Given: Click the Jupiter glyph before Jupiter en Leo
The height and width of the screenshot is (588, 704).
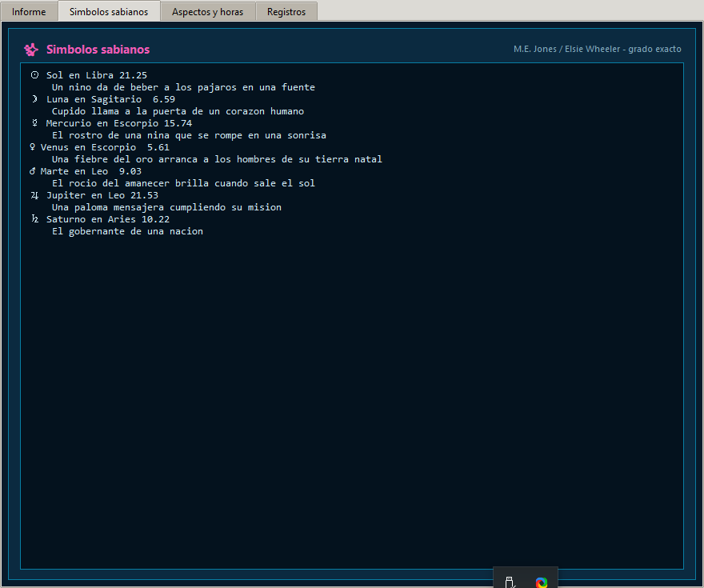Looking at the screenshot, I should [x=34, y=195].
